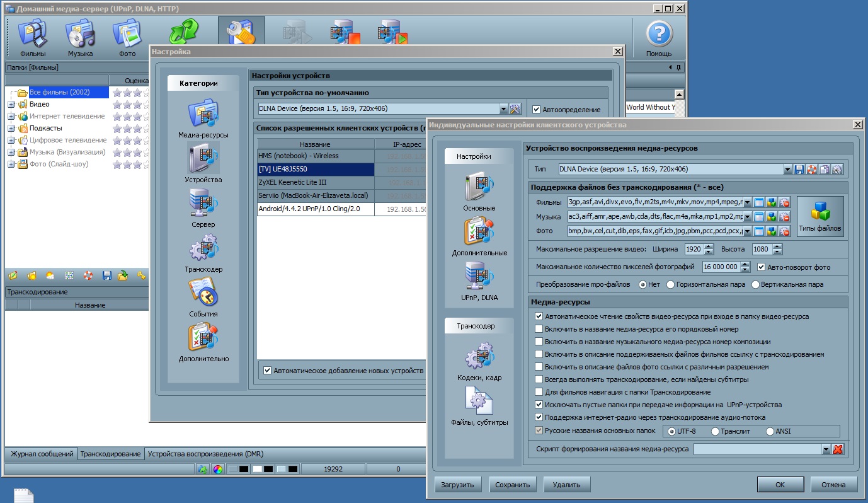Click the Музыка toolbar icon
Image resolution: width=868 pixels, height=503 pixels.
pyautogui.click(x=81, y=35)
